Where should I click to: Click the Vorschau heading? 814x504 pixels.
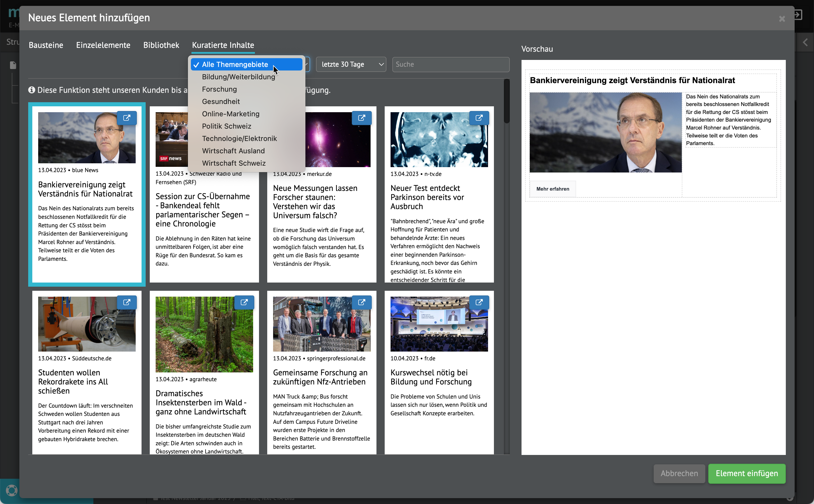(x=537, y=49)
